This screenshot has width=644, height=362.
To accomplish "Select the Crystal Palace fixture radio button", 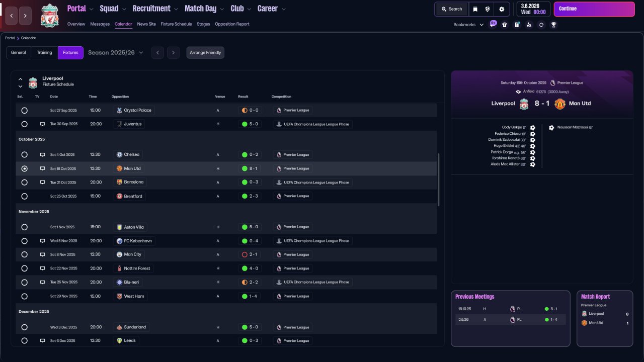I will click(24, 110).
